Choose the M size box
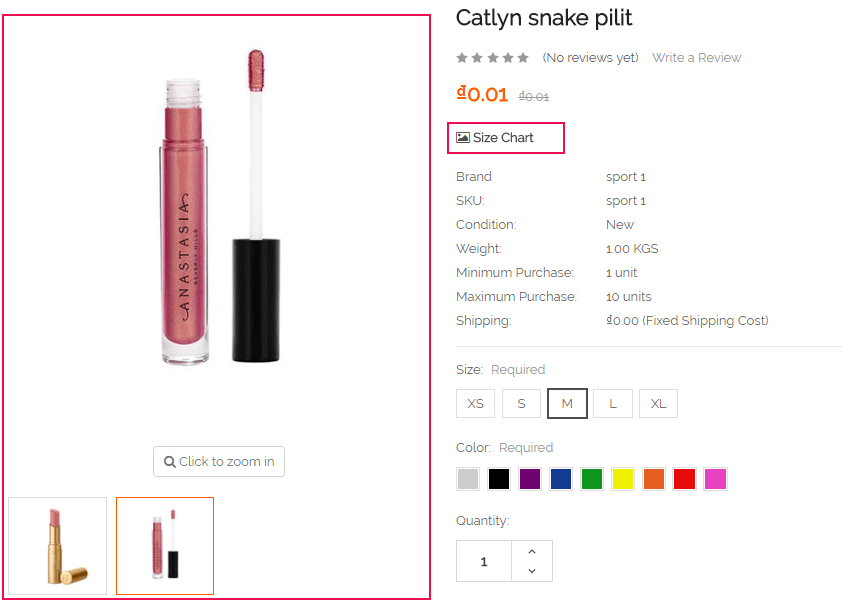 567,404
